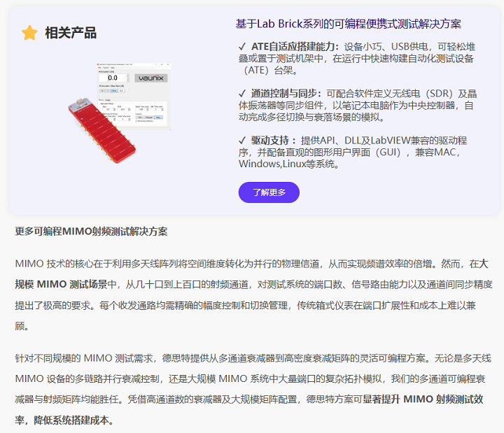504x433 pixels.
Task: Click the 了解更多 button
Action: click(x=269, y=192)
